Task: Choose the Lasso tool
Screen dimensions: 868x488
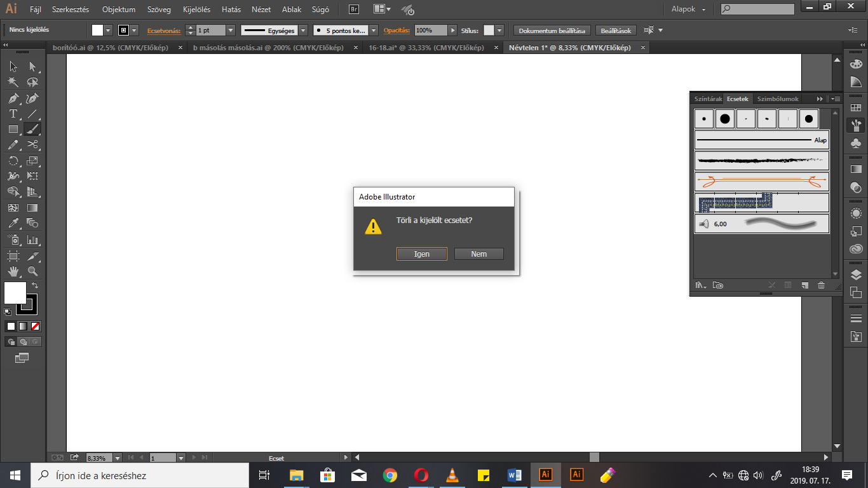Action: click(32, 82)
